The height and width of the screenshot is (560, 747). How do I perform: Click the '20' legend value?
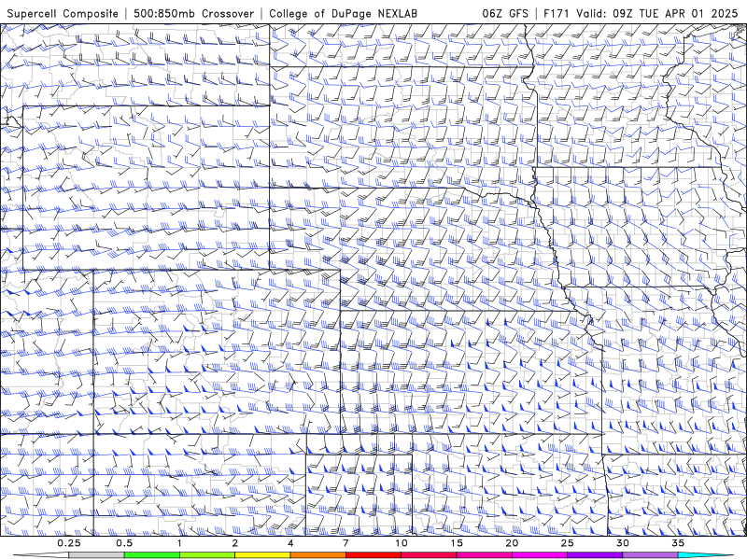[x=512, y=543]
